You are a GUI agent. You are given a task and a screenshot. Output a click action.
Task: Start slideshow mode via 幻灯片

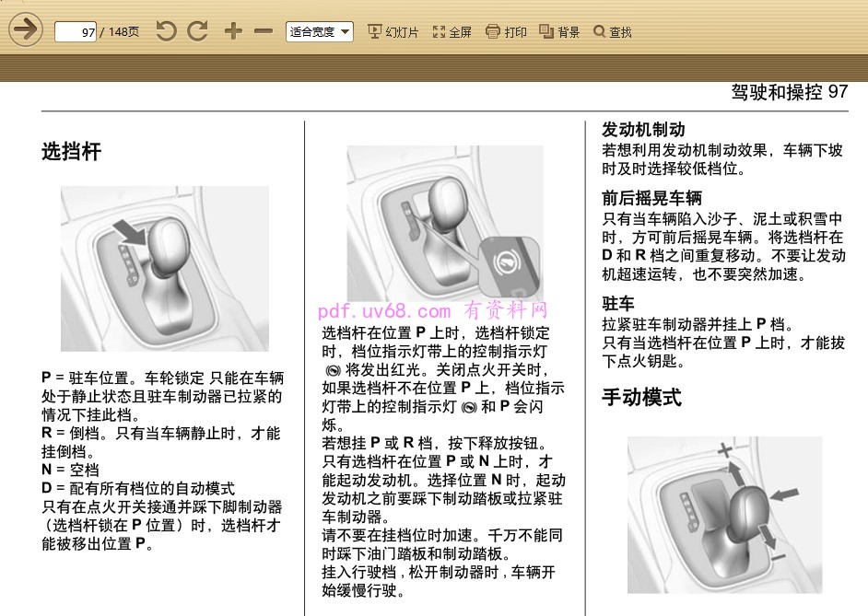coord(393,32)
